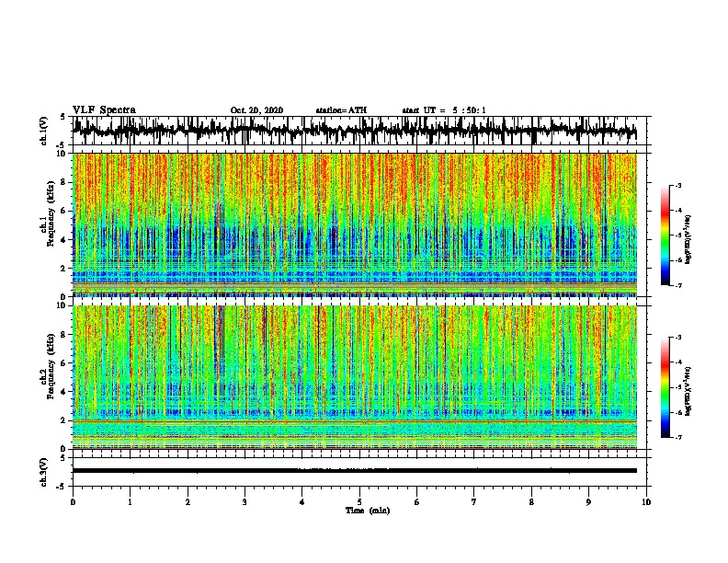This screenshot has height=563, width=728.
Task: Click the time axis tick label "10"
Action: [646, 501]
